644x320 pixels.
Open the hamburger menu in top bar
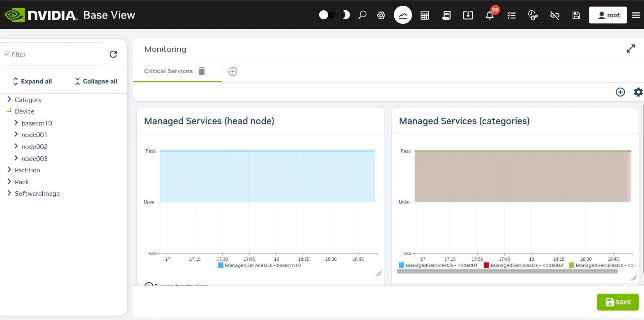click(636, 15)
